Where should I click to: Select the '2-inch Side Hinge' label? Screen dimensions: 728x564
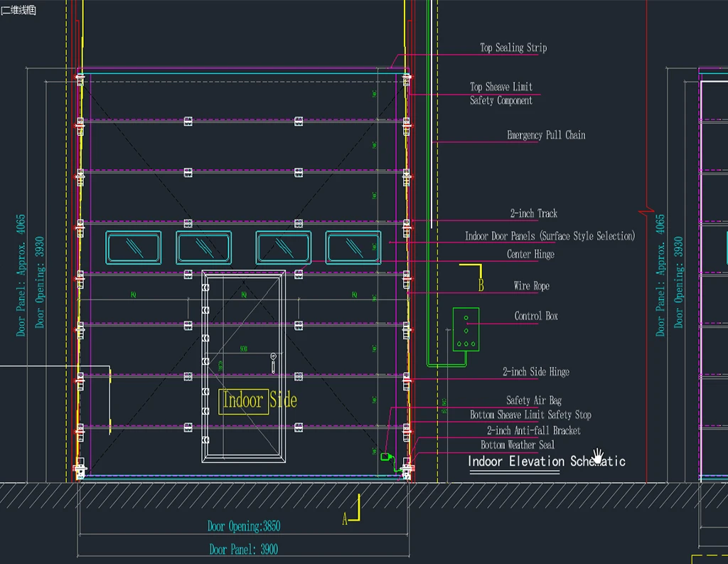click(x=536, y=372)
